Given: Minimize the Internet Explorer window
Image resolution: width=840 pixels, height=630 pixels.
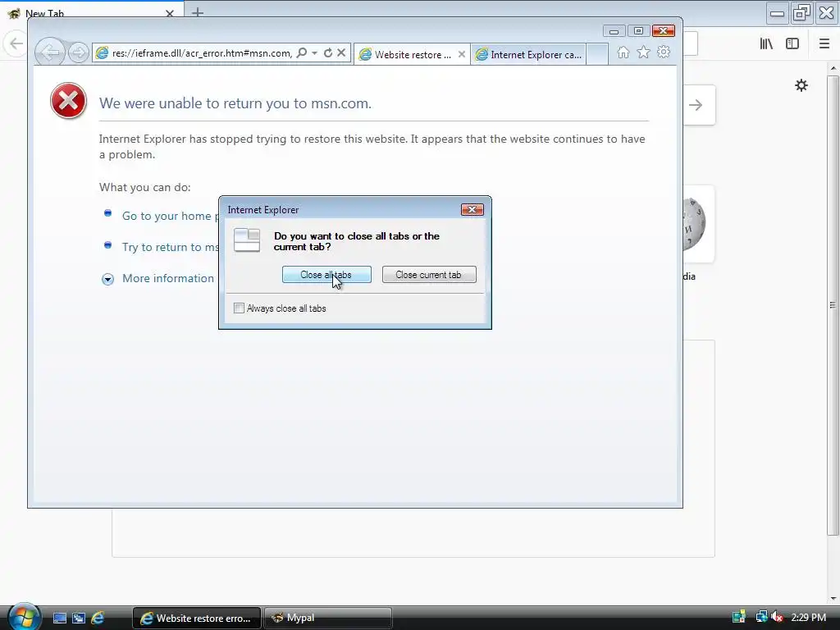Looking at the screenshot, I should point(614,31).
